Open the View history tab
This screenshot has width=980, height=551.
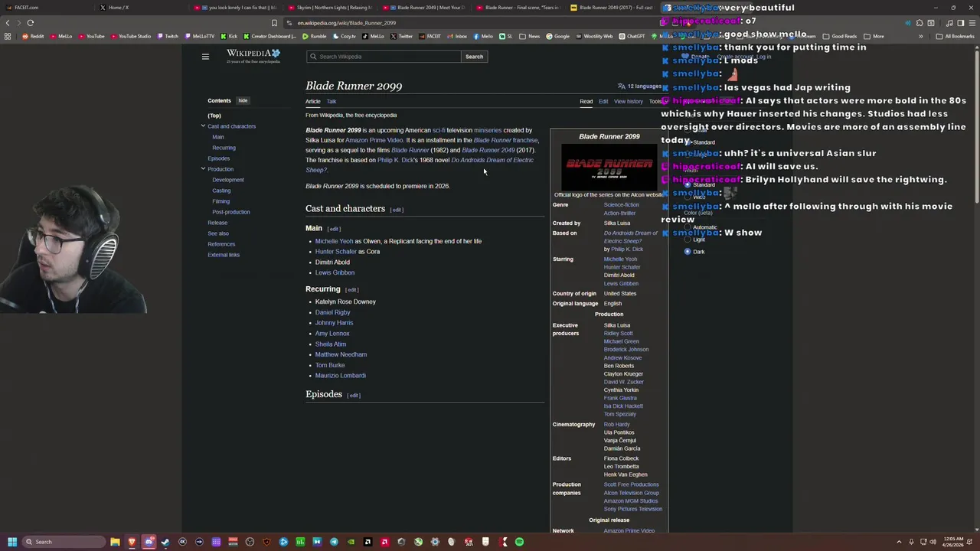(x=628, y=101)
